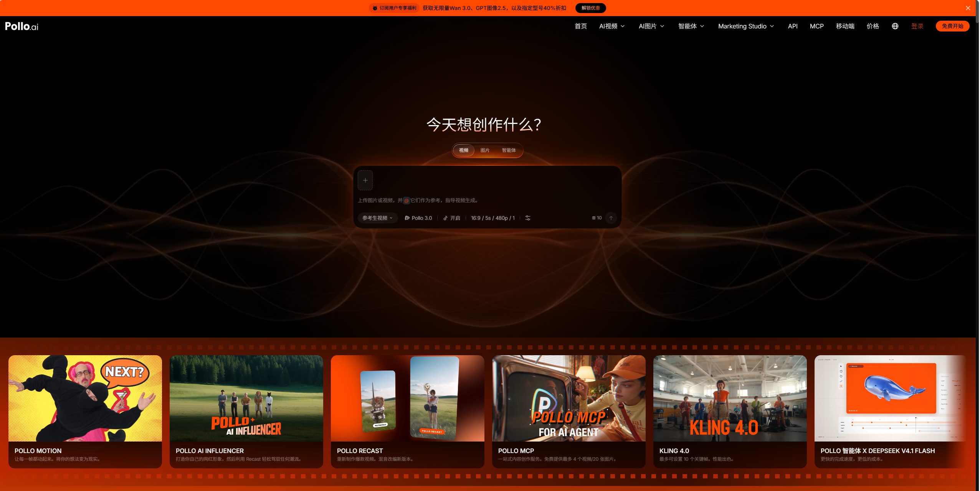Click the 解锁优惠 button
Image resolution: width=980 pixels, height=491 pixels.
pyautogui.click(x=590, y=8)
